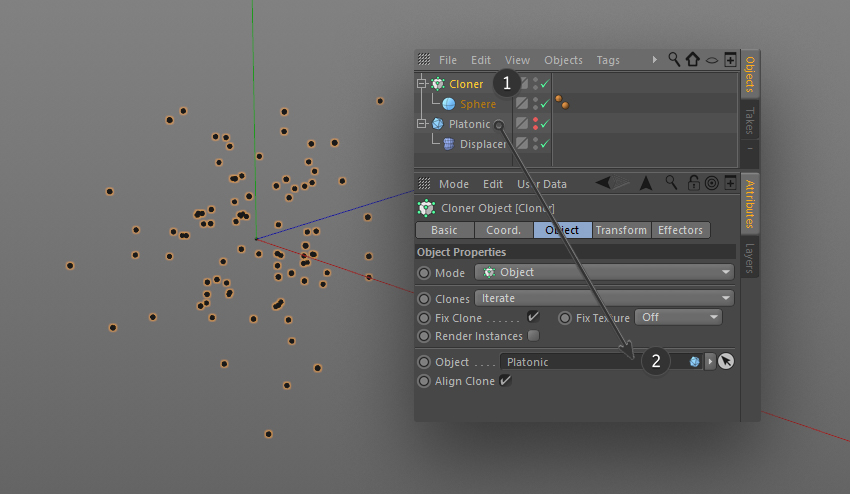
Task: Open the Objects menu
Action: [563, 60]
